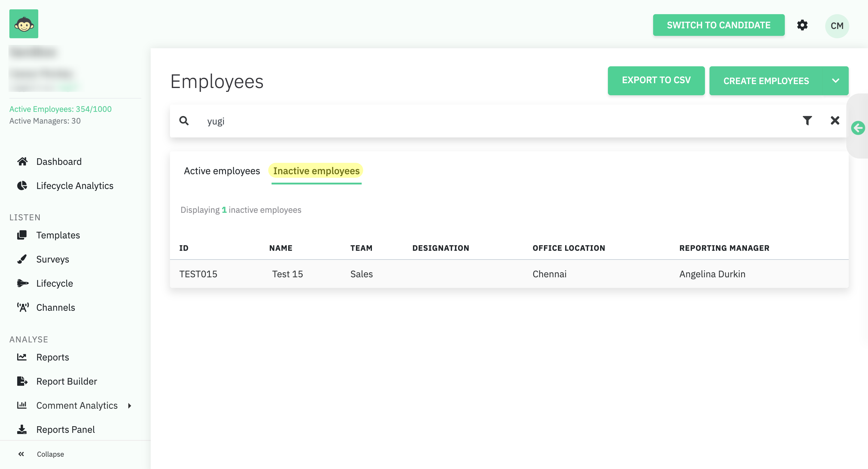Open the Channels section
The height and width of the screenshot is (469, 868).
click(55, 308)
